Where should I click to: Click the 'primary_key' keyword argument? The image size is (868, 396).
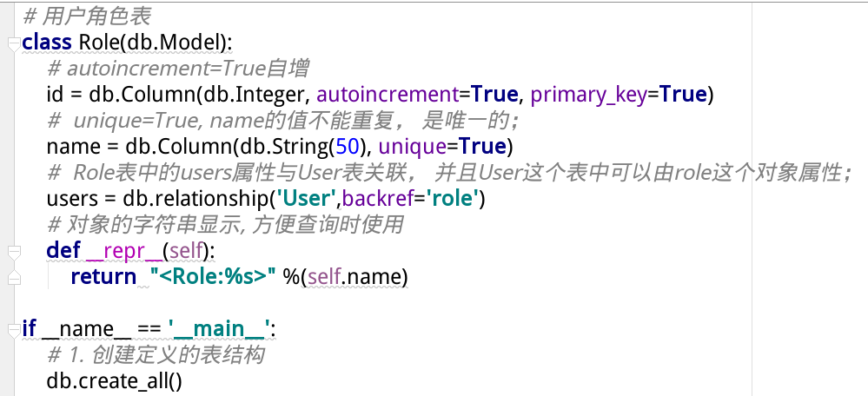[x=589, y=96]
